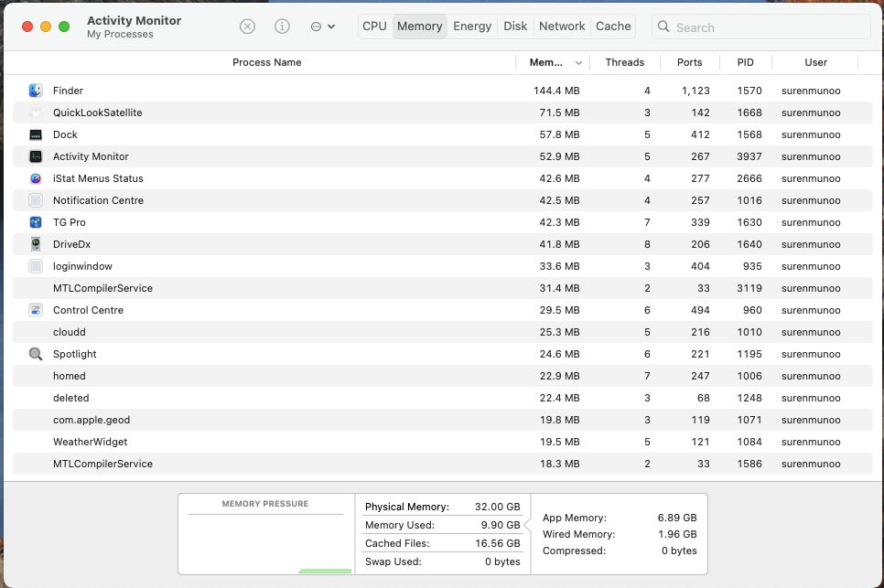Image resolution: width=884 pixels, height=588 pixels.
Task: Open the Energy tab
Action: coord(472,27)
